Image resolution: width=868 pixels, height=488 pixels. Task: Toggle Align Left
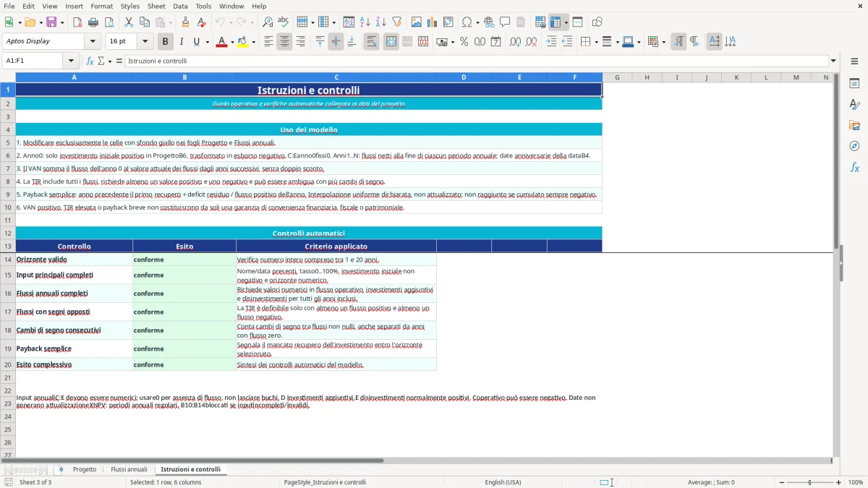pos(268,42)
